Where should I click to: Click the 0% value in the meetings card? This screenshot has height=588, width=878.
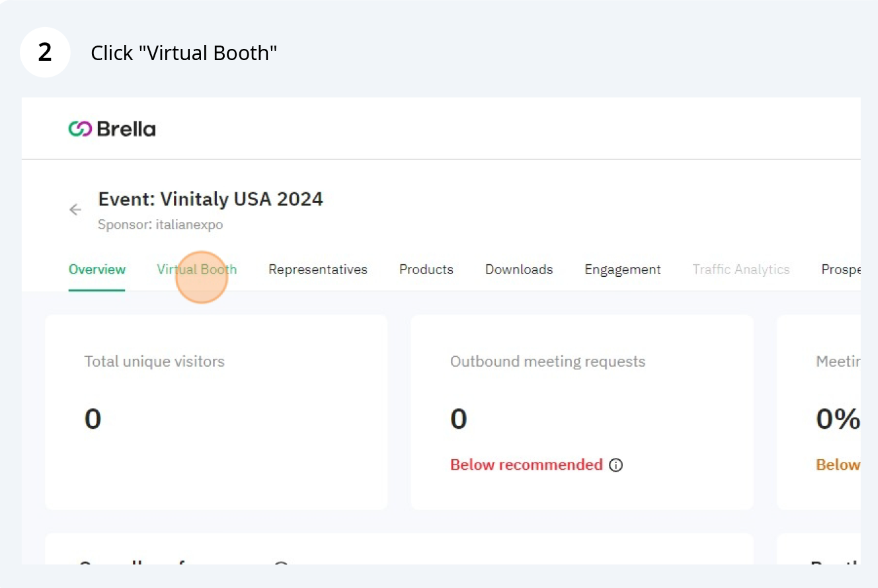(x=838, y=419)
